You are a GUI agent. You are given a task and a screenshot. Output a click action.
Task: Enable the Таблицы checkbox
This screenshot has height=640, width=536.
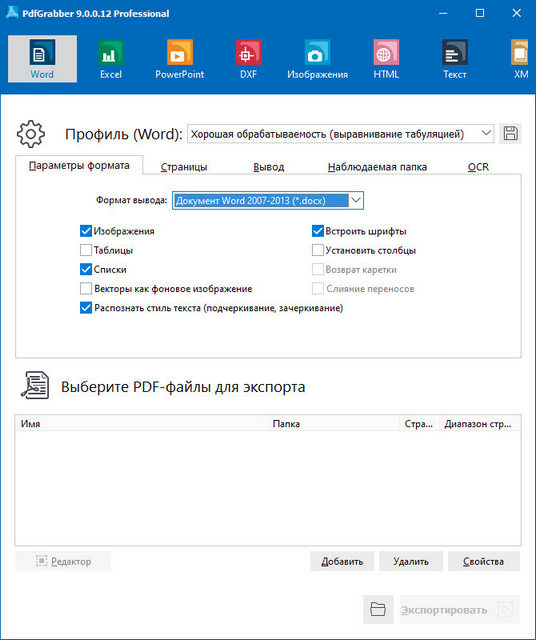coord(86,250)
